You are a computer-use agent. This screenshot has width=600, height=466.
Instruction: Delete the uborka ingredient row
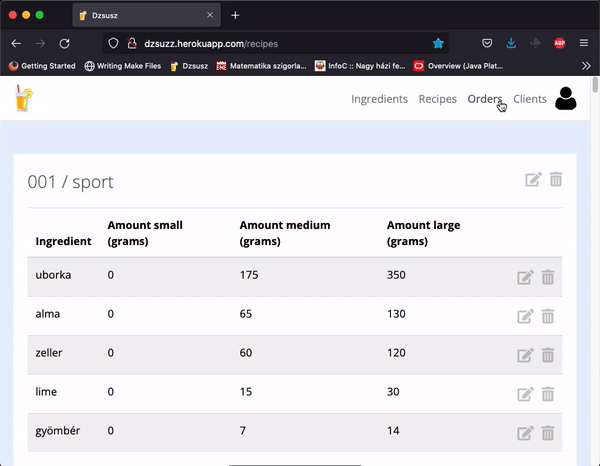pyautogui.click(x=548, y=278)
